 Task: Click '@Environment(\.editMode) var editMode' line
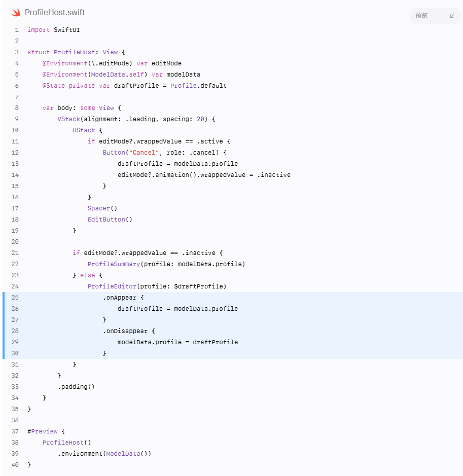[112, 63]
